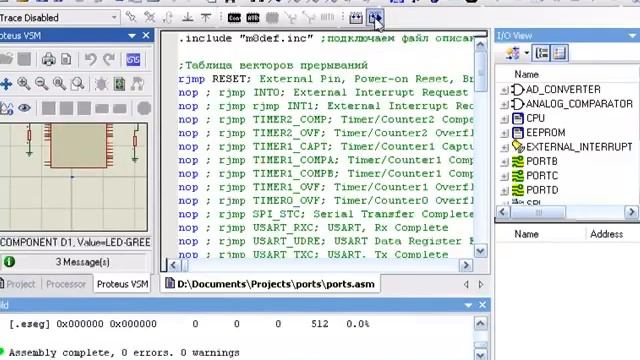Image resolution: width=640 pixels, height=360 pixels.
Task: Click the Name column header in I/O tree
Action: point(526,74)
